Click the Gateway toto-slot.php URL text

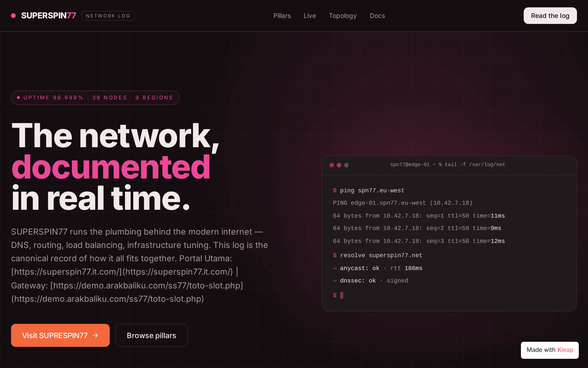point(127,292)
